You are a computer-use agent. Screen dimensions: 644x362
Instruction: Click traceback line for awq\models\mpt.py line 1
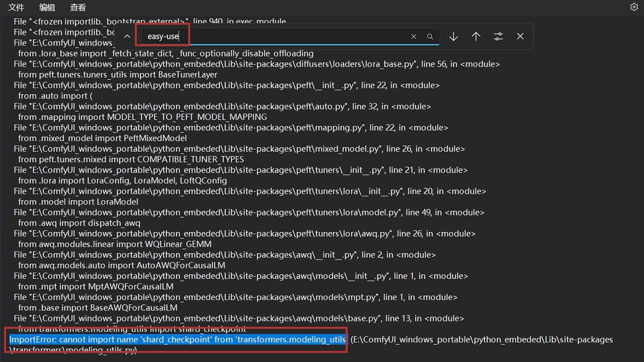click(x=235, y=297)
